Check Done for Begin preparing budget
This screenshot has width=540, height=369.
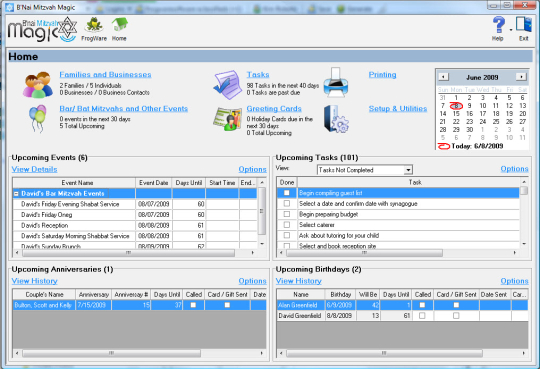click(x=287, y=214)
